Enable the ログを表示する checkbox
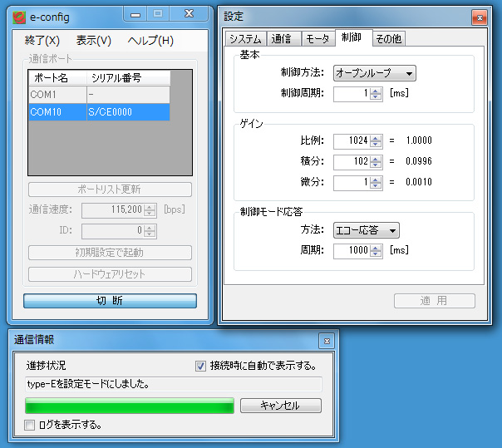 (x=30, y=426)
